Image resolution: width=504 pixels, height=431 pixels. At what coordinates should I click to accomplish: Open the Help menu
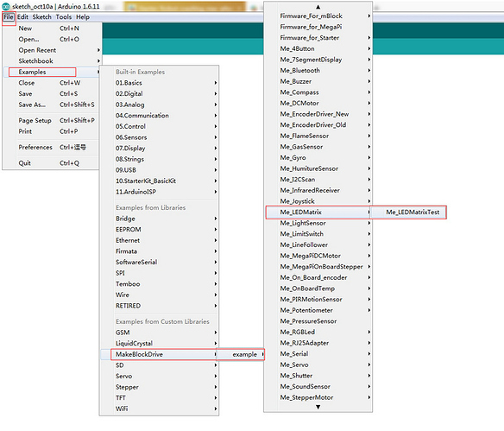(x=83, y=17)
